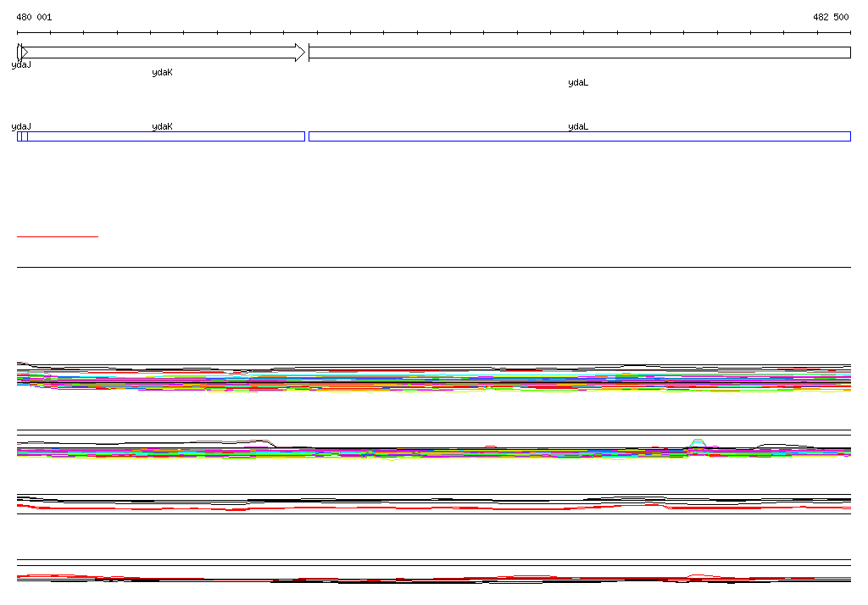Image resolution: width=868 pixels, height=605 pixels.
Task: Click the 480 001 start coordinate label
Action: [x=34, y=17]
